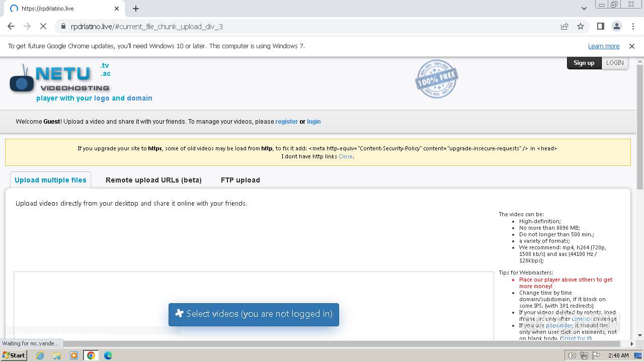Image resolution: width=644 pixels, height=362 pixels.
Task: Open the popunder link
Action: click(x=559, y=325)
